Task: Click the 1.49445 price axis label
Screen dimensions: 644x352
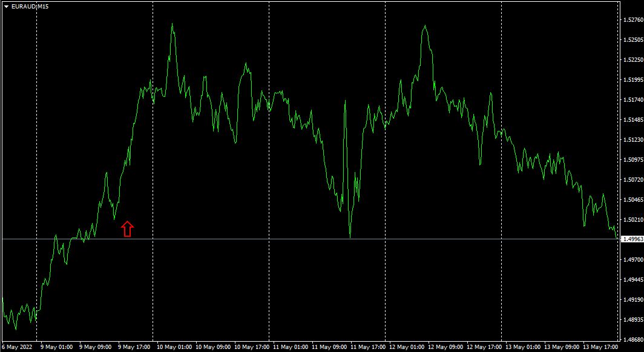Action: click(x=633, y=280)
